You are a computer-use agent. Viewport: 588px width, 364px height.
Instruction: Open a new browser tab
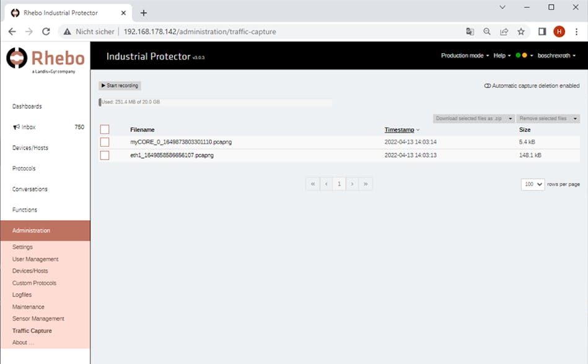(144, 13)
